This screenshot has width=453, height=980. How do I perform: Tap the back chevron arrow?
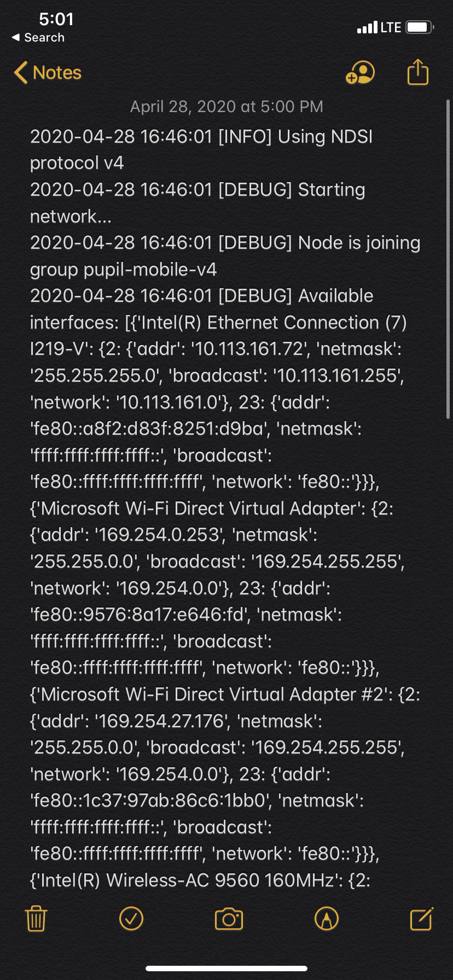21,72
